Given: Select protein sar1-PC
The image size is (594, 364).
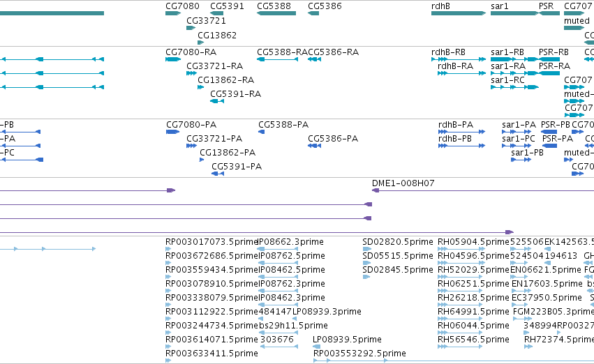Looking at the screenshot, I should (x=519, y=139).
